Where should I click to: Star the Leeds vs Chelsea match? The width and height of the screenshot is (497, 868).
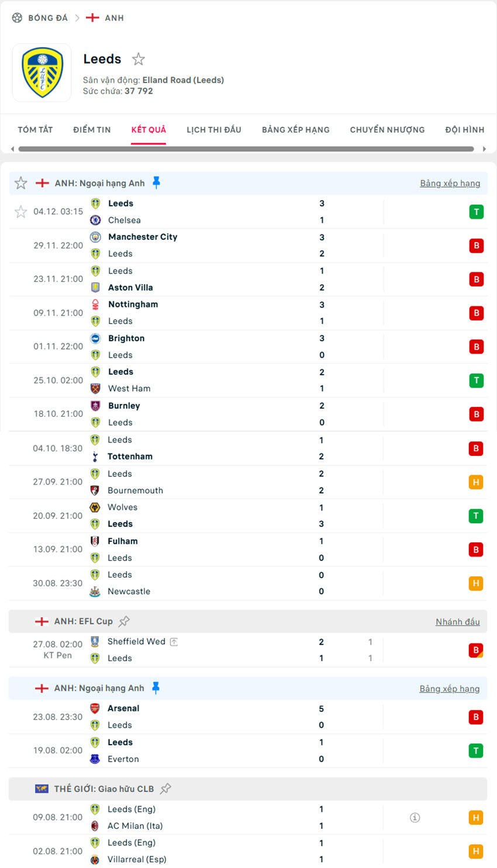[21, 212]
